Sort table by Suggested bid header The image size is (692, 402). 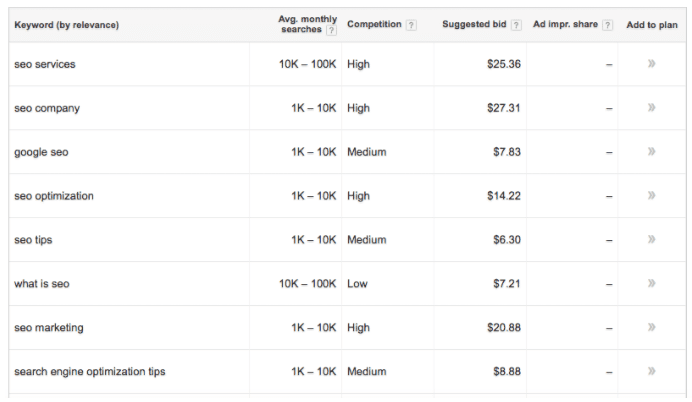click(477, 25)
